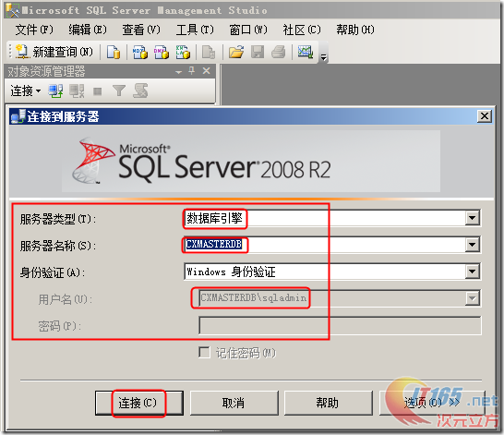The width and height of the screenshot is (504, 435).
Task: Click the Open File folder icon
Action: click(236, 52)
